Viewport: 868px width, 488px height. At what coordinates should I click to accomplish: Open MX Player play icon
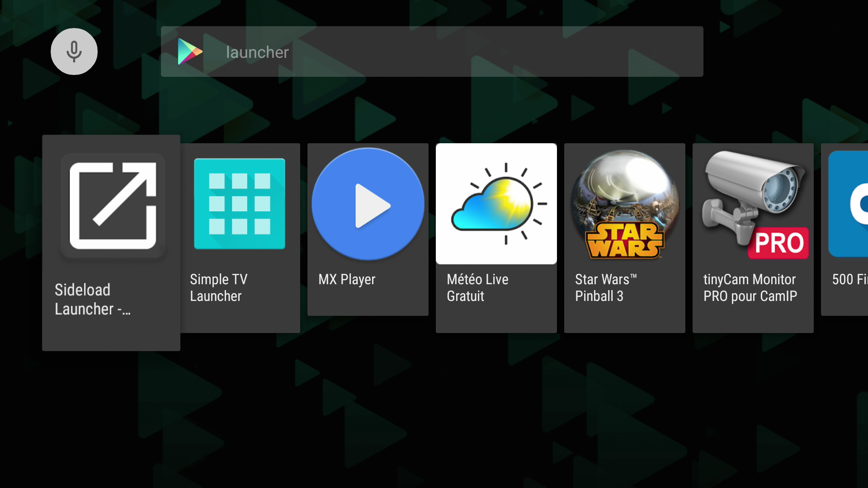pyautogui.click(x=368, y=204)
